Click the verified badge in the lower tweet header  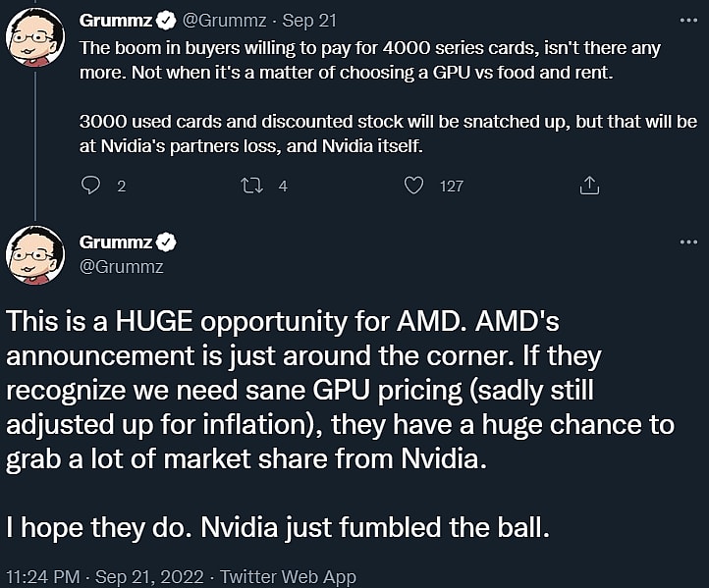[168, 242]
